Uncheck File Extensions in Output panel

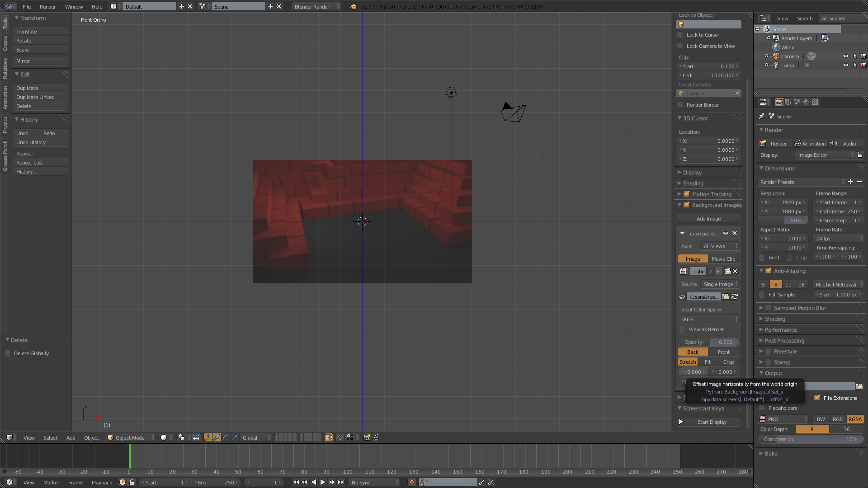pyautogui.click(x=818, y=398)
